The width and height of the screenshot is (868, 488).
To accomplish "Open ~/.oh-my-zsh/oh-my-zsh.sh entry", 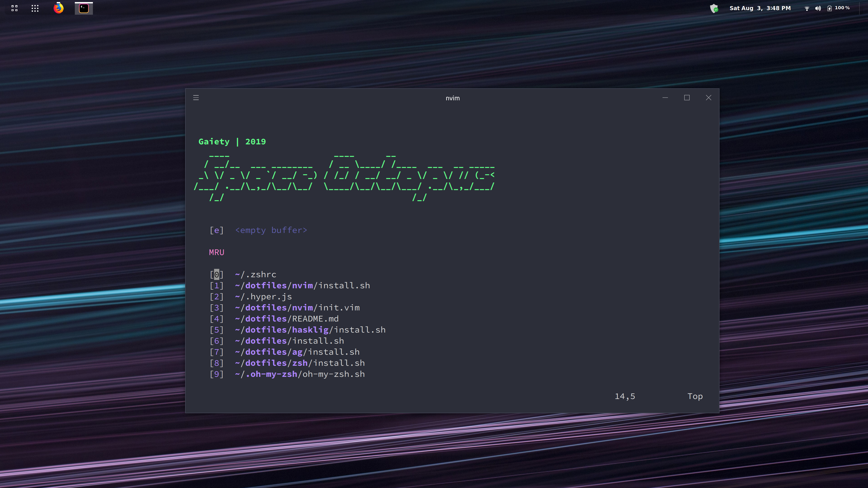I will 300,374.
